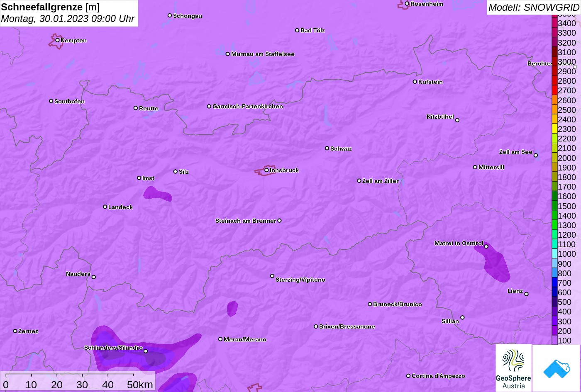Click the Kempten city marker
Viewport: 581px width, 392px height.
point(58,40)
